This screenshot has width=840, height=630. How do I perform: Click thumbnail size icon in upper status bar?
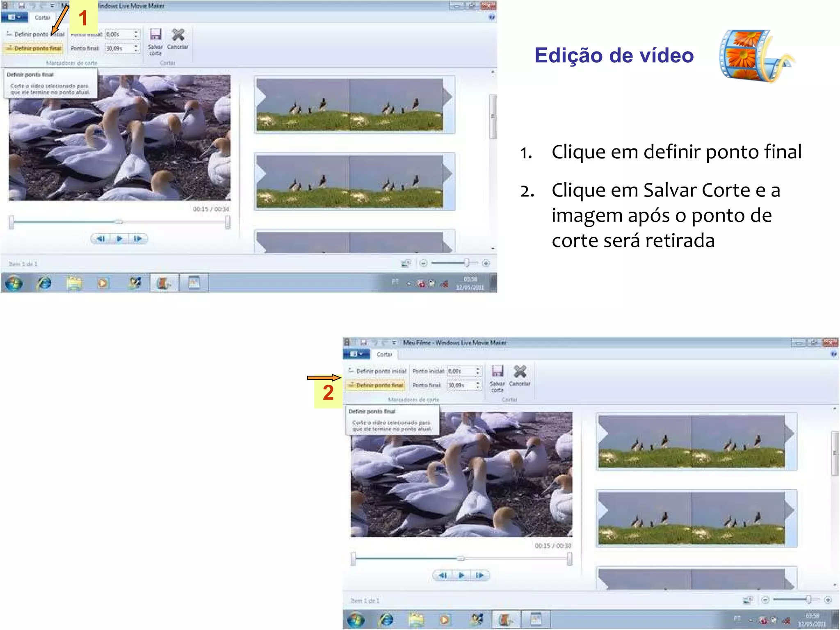click(x=406, y=263)
